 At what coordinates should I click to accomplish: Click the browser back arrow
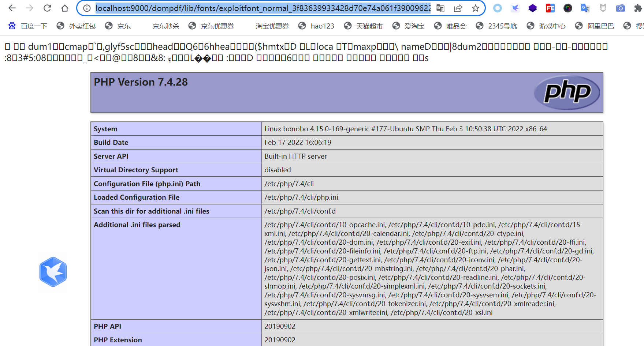[x=12, y=8]
